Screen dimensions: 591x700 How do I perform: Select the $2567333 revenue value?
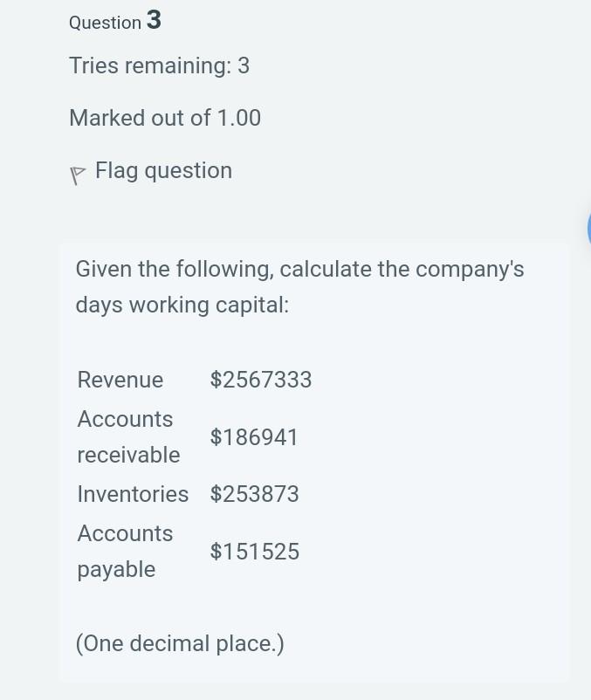coord(260,380)
